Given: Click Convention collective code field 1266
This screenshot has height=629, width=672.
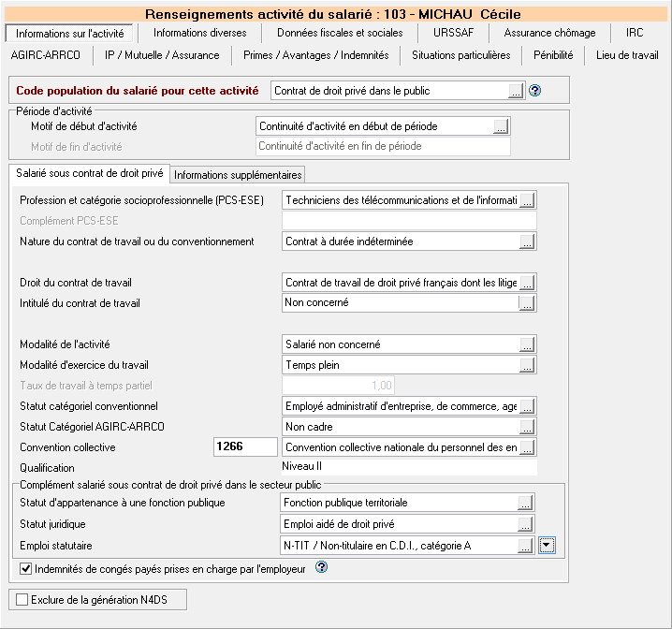Looking at the screenshot, I should (245, 447).
